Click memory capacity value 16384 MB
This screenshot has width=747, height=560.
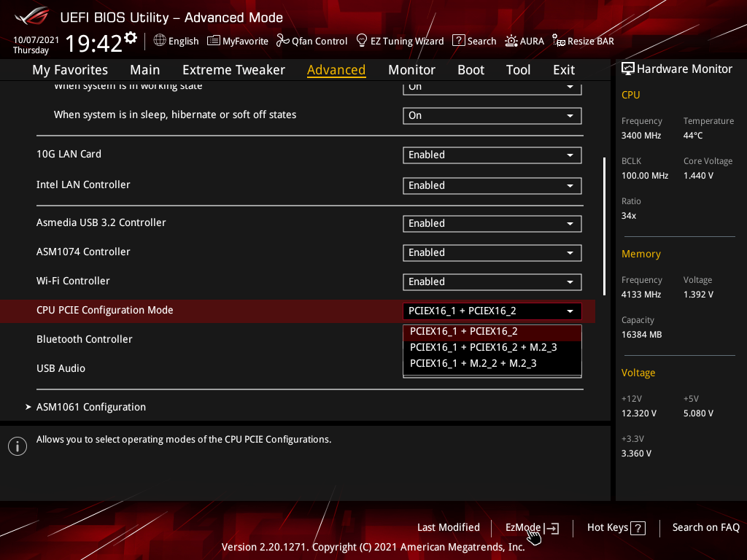tap(641, 335)
